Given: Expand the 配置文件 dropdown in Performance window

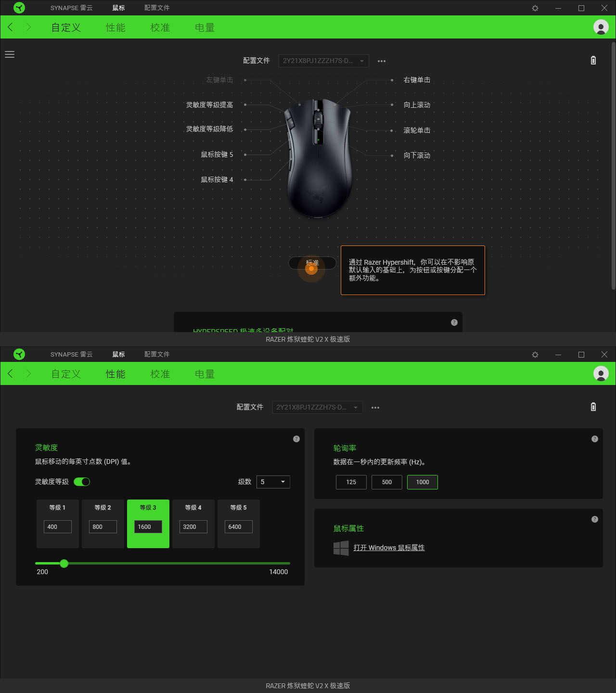Looking at the screenshot, I should pyautogui.click(x=318, y=408).
